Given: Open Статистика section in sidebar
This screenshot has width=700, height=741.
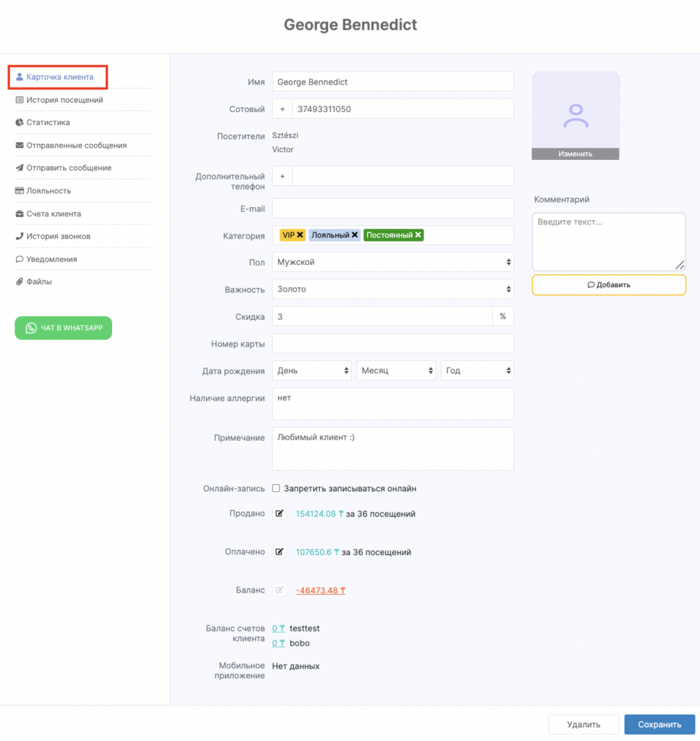Looking at the screenshot, I should tap(48, 122).
